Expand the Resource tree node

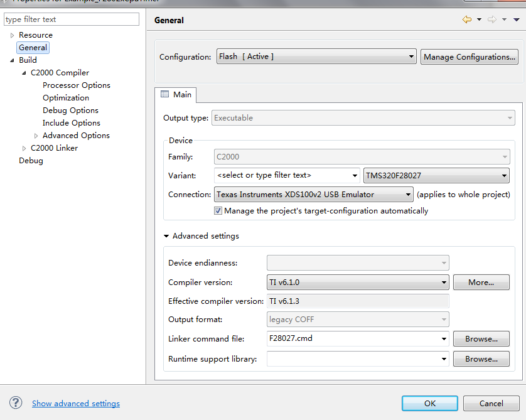coord(12,35)
